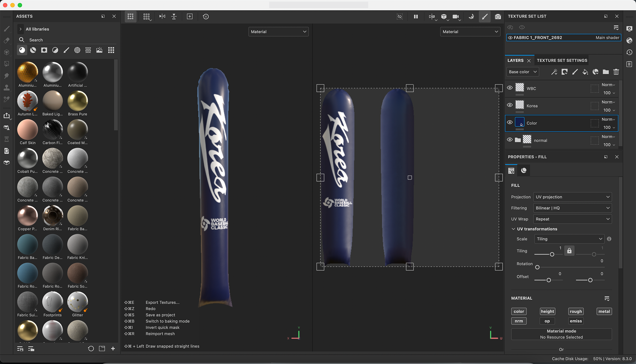
Task: Toggle the nrm channel button
Action: pyautogui.click(x=519, y=321)
